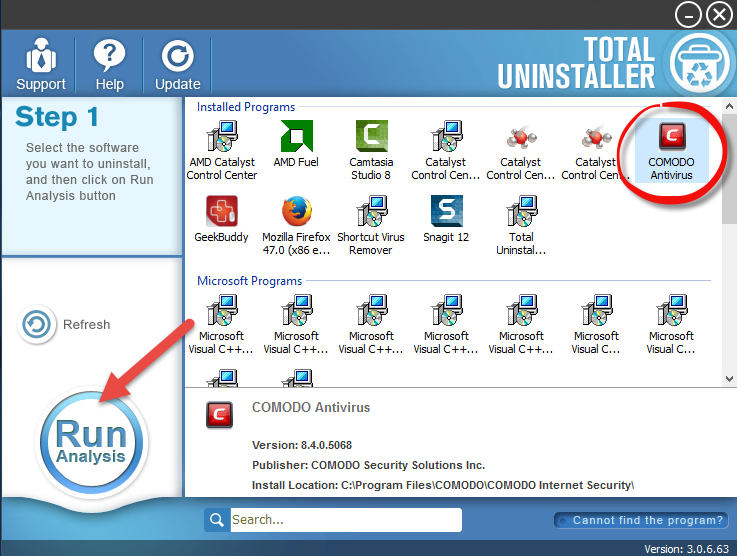Close the Total Uninstaller window
The image size is (737, 556).
[x=720, y=15]
